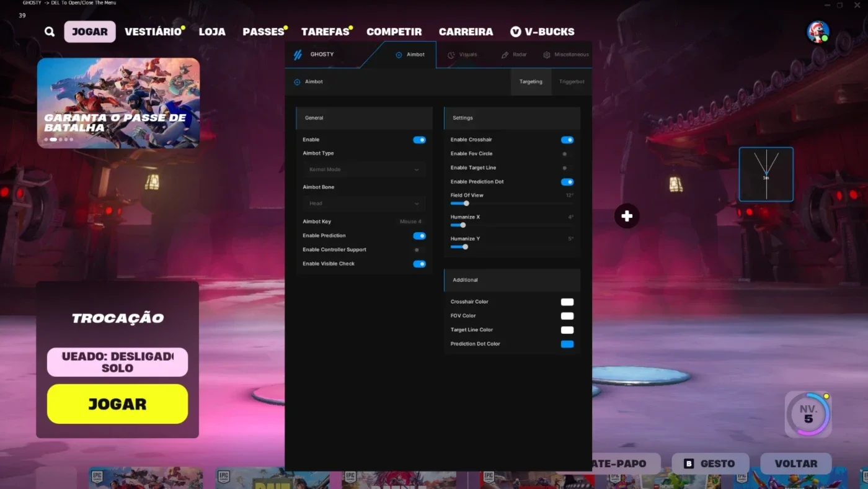868x489 pixels.
Task: Click the Aimbot Key field showing Mouse 4
Action: coord(410,222)
